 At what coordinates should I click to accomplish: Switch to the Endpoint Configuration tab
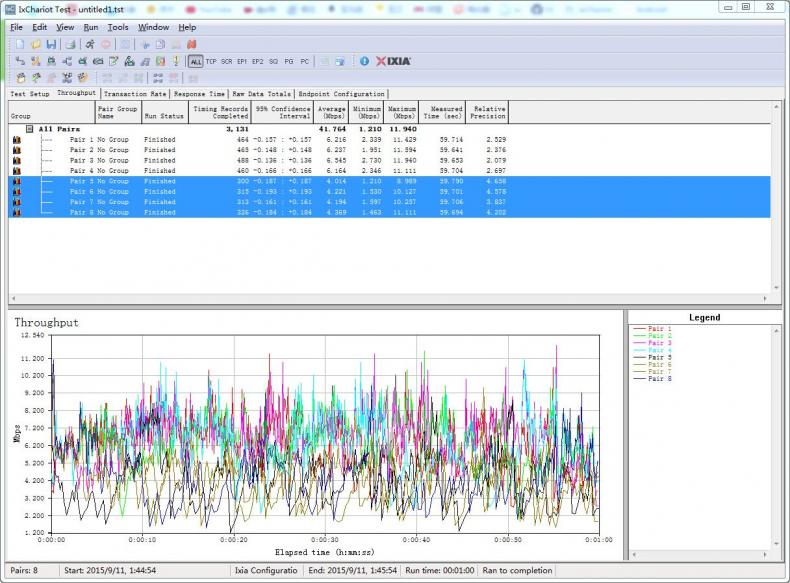(x=341, y=94)
